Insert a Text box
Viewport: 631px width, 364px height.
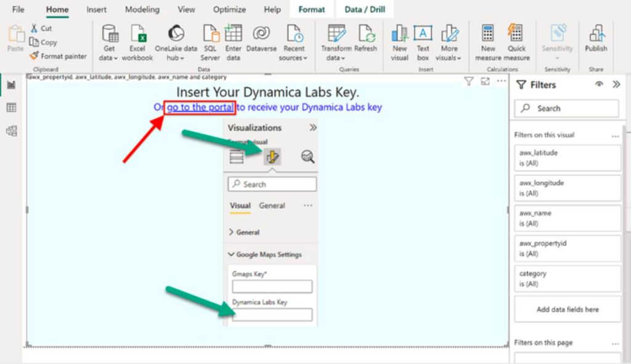pyautogui.click(x=423, y=34)
